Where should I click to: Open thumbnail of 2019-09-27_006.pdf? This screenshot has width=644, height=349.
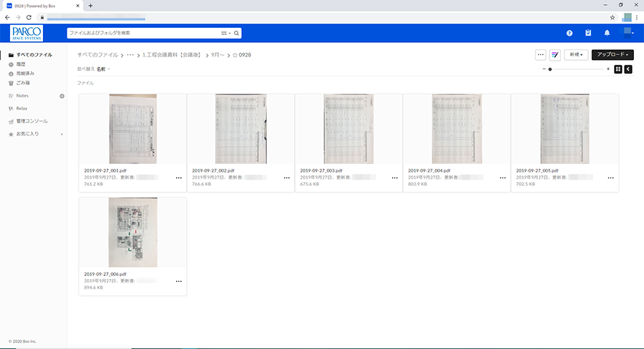[132, 232]
